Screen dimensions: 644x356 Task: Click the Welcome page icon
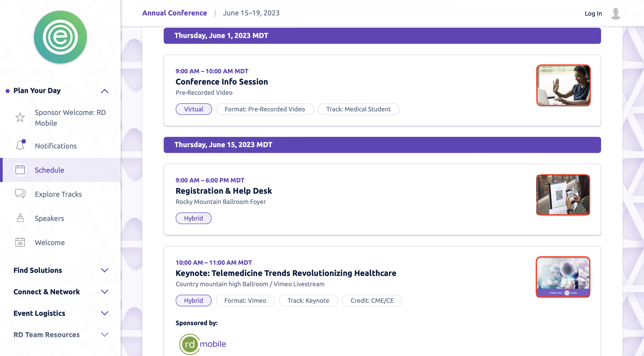pyautogui.click(x=20, y=242)
